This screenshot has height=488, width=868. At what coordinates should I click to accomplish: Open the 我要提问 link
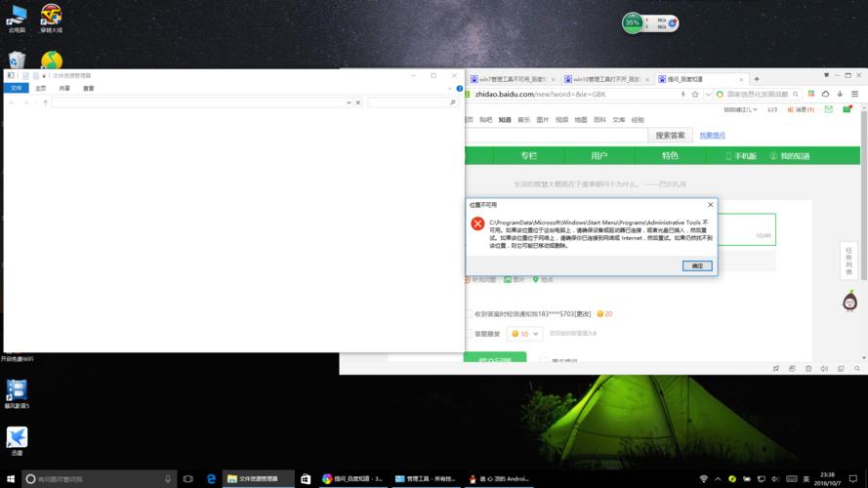click(713, 135)
